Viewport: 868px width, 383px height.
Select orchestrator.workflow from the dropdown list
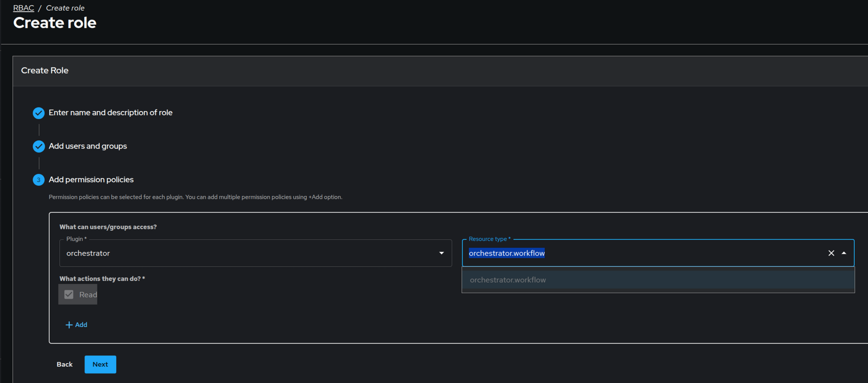pos(508,280)
